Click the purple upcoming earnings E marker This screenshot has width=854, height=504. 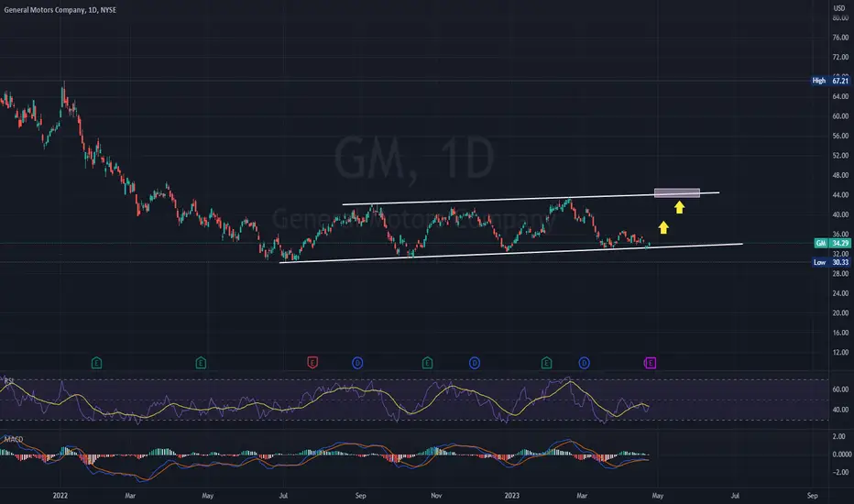pyautogui.click(x=651, y=363)
